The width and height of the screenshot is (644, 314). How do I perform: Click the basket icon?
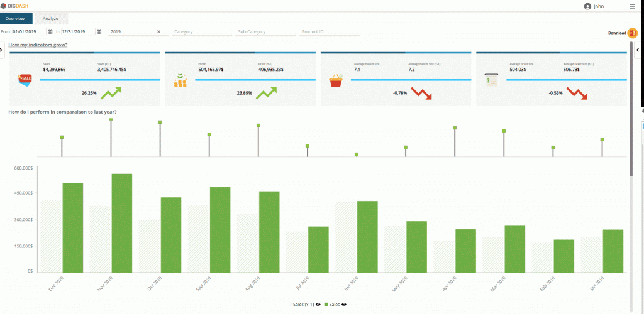336,80
